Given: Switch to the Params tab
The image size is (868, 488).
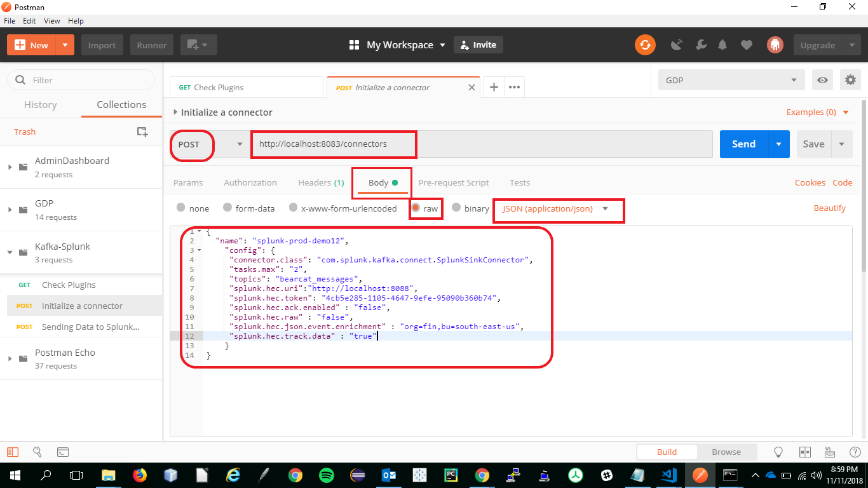Looking at the screenshot, I should (x=188, y=182).
